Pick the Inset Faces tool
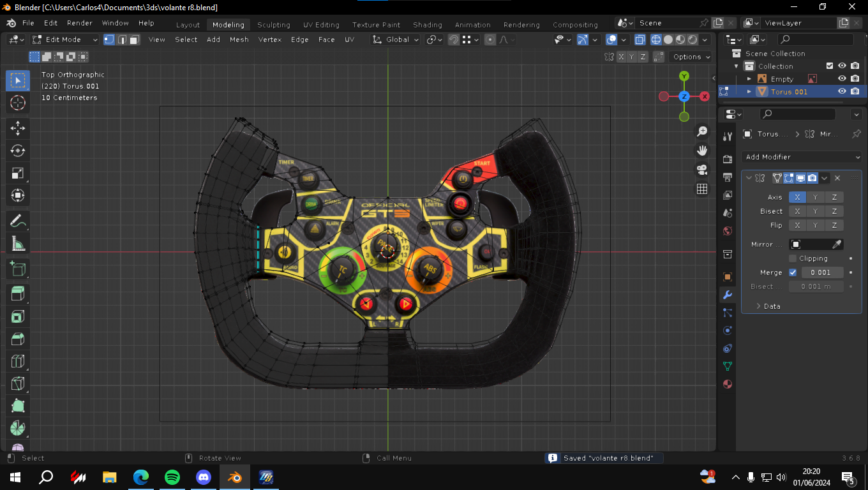 [x=18, y=316]
